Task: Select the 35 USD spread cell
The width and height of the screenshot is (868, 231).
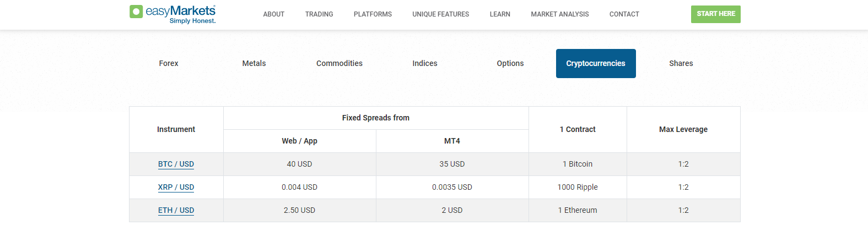Action: pos(452,164)
